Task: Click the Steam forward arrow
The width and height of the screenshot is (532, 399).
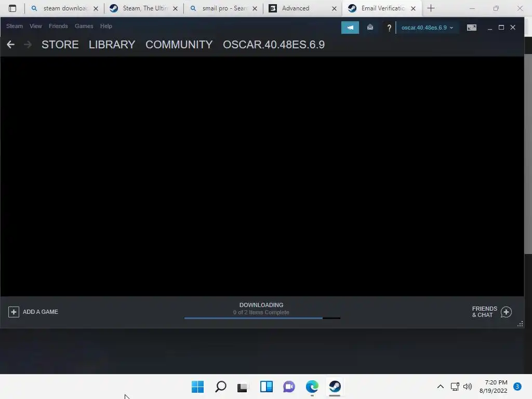Action: pyautogui.click(x=28, y=45)
